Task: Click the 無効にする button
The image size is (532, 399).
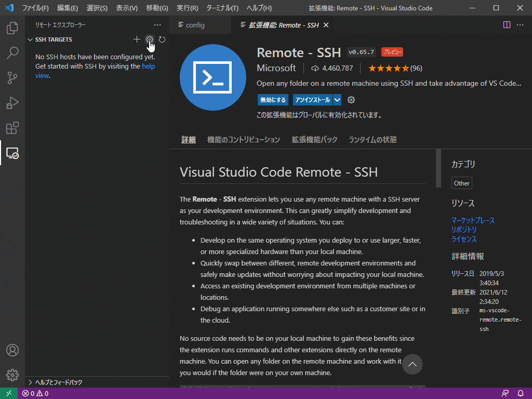Action: tap(273, 99)
